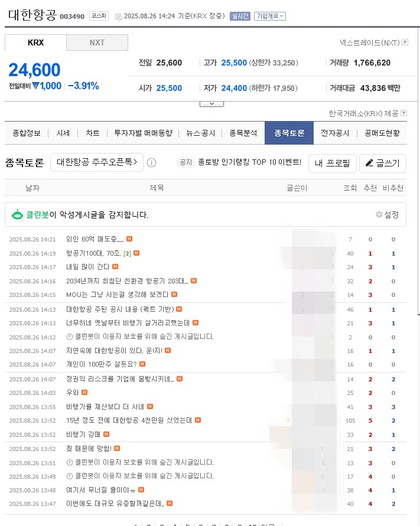Click 대한항공 주주오픈톡 button
This screenshot has width=420, height=526.
tap(97, 162)
